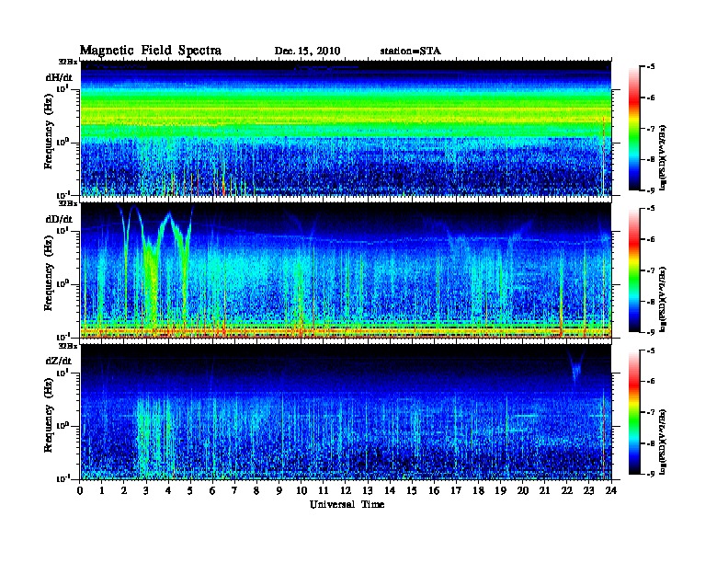Click the "dH/dt" panel label
The height and width of the screenshot is (563, 728).
coord(59,77)
